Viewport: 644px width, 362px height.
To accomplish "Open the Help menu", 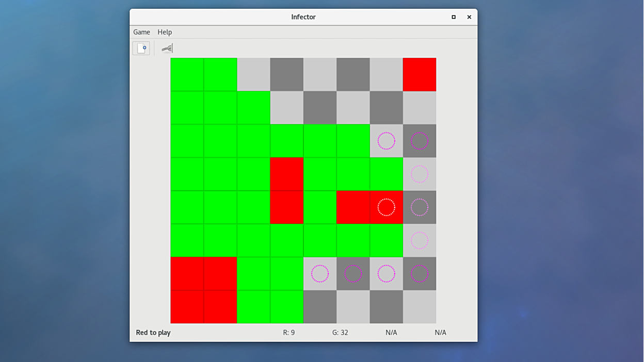I will point(165,32).
